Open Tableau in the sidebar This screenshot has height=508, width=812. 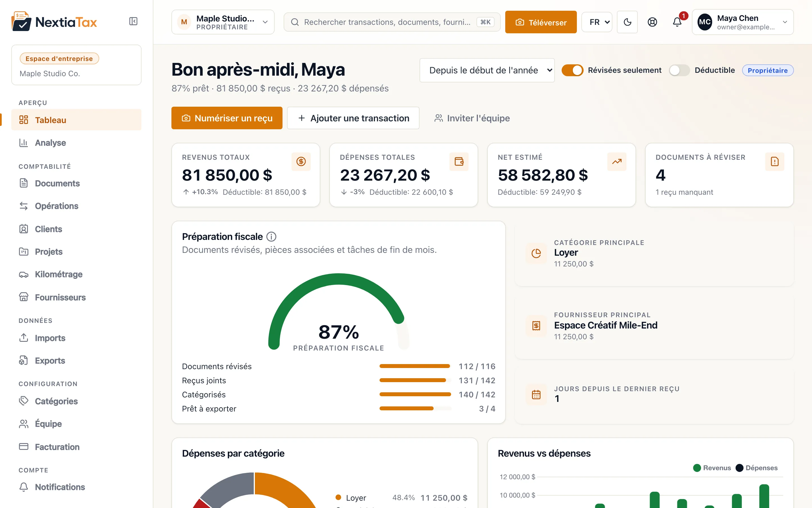(76, 120)
